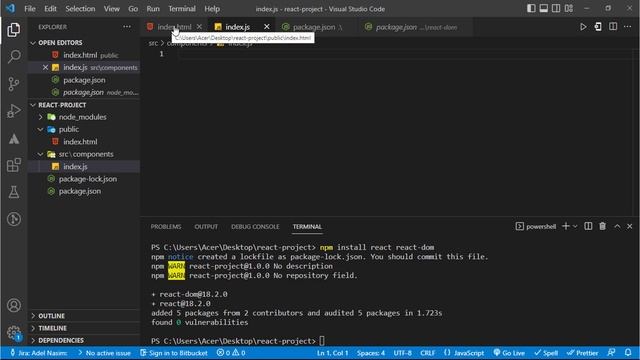
Task: Open Run and Debug view icon
Action: coord(13,111)
